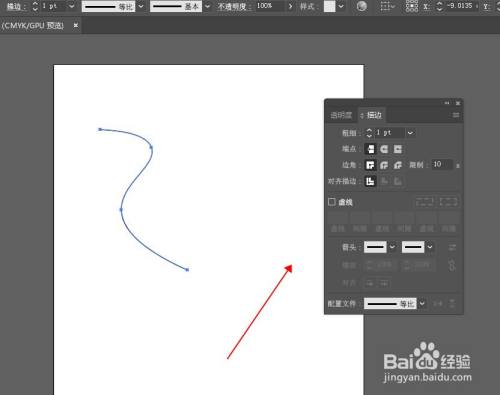Align stroke to inside icon
500x395 pixels.
(384, 181)
